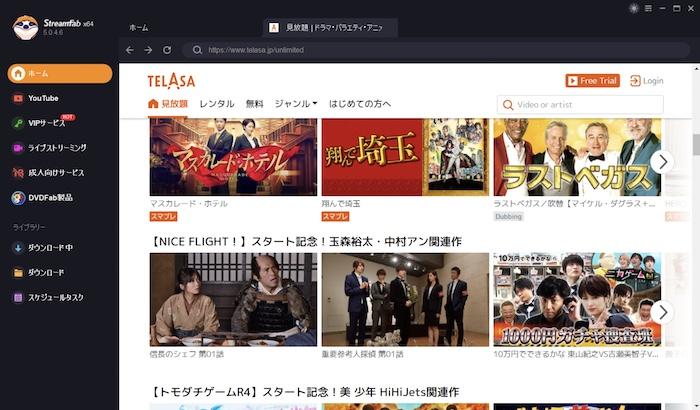Click the NICE FLIGHT section heading
Screen dimensions: 700x410
click(306, 242)
